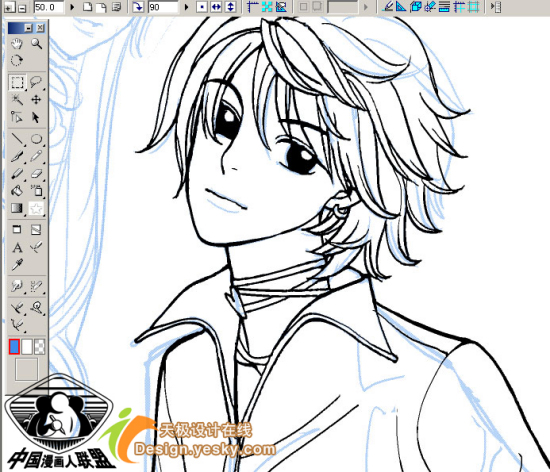Toggle snap to focus line ruler icon
The image size is (550, 472).
click(x=430, y=7)
